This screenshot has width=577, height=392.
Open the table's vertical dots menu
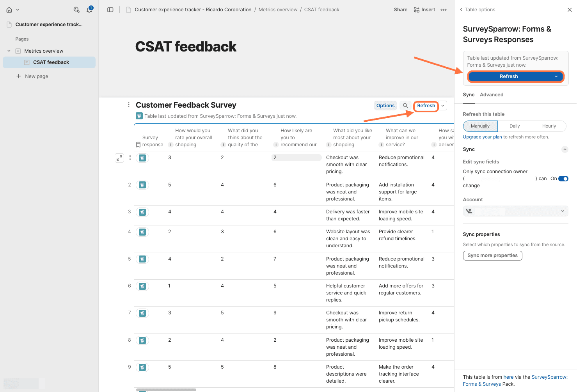[x=129, y=105]
